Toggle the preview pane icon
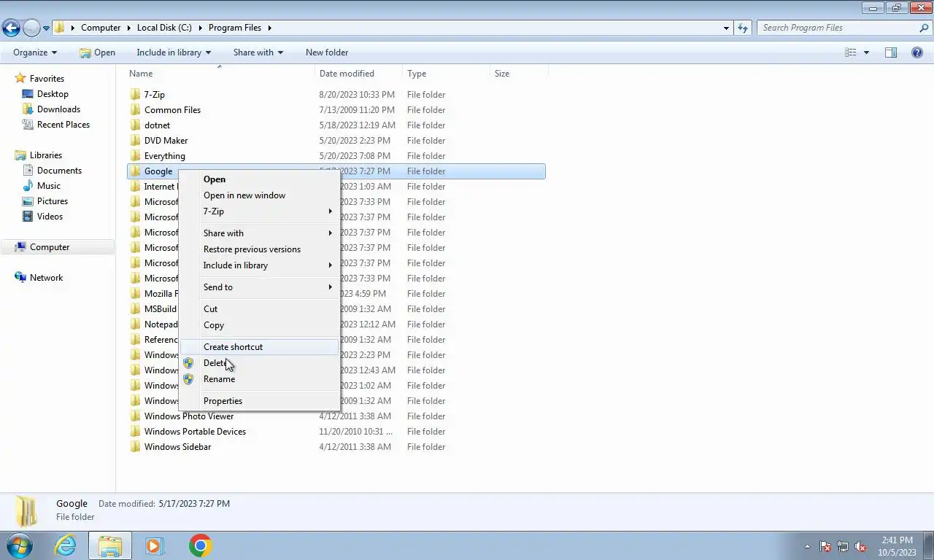 pyautogui.click(x=891, y=52)
